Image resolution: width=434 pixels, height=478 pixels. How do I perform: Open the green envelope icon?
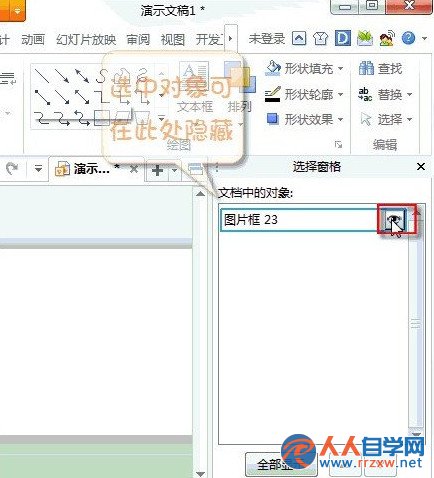pyautogui.click(x=365, y=38)
